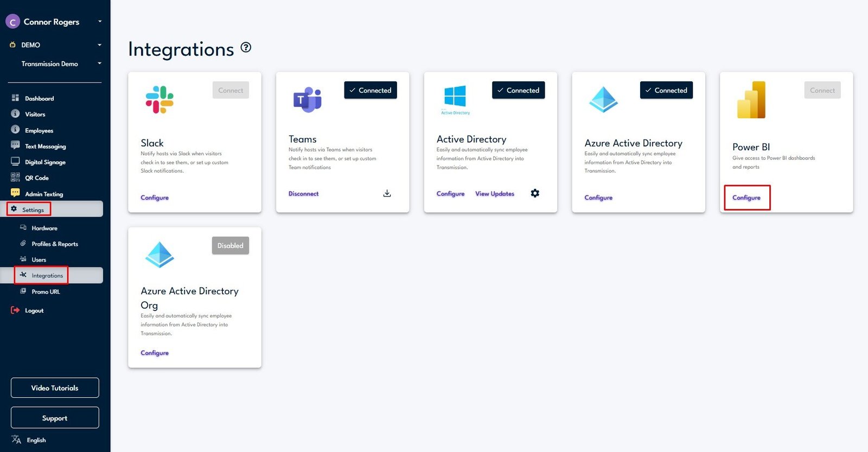Click Configure link on Active Directory card
This screenshot has width=868, height=452.
pyautogui.click(x=451, y=194)
